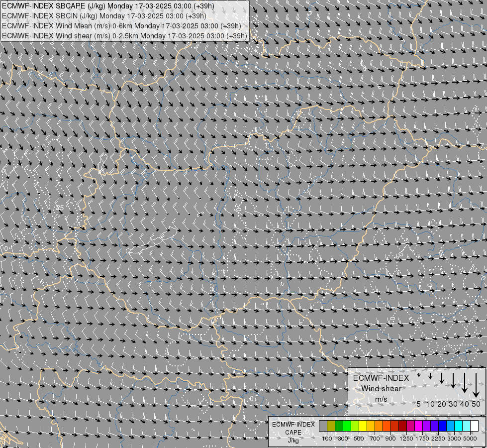Click the SBCAPE title line
This screenshot has width=487, height=448.
108,6
